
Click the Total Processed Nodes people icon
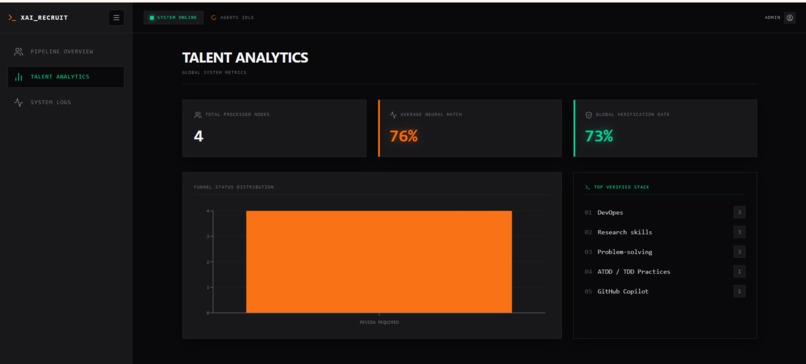[198, 115]
